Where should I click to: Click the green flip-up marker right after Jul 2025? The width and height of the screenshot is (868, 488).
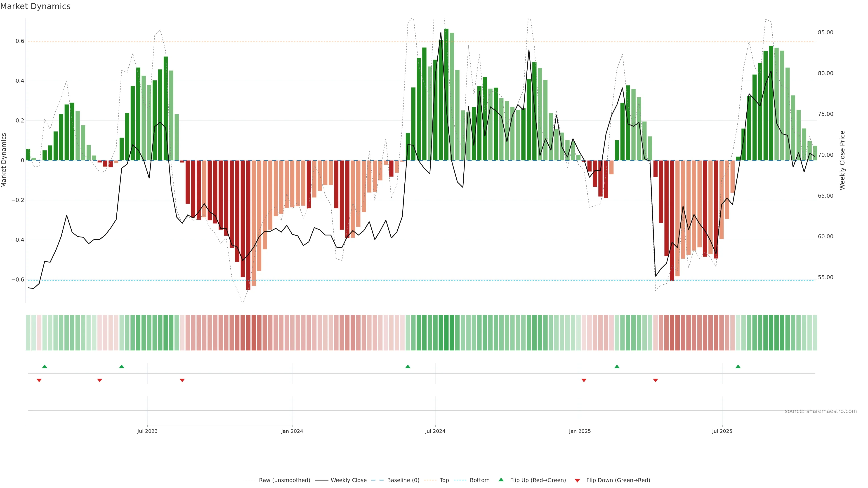[x=738, y=366]
